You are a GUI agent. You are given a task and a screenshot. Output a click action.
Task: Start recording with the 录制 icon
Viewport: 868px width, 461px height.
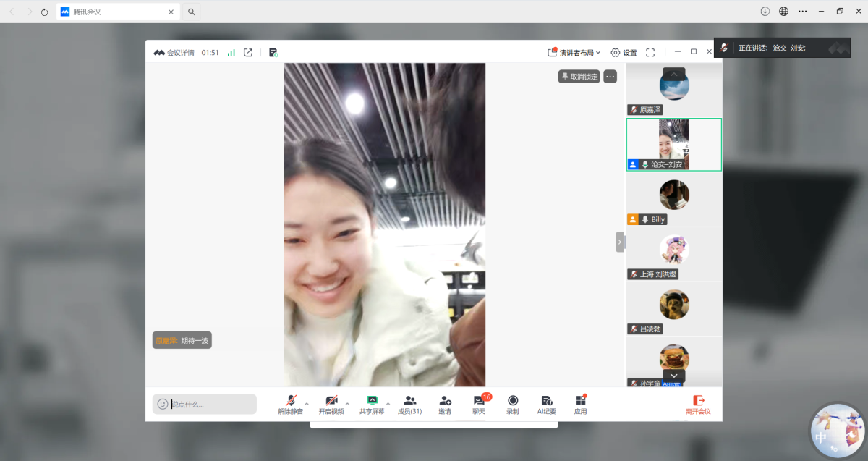512,405
